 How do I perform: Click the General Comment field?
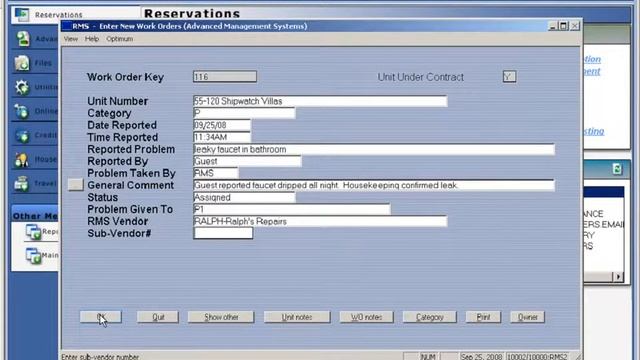(x=374, y=185)
